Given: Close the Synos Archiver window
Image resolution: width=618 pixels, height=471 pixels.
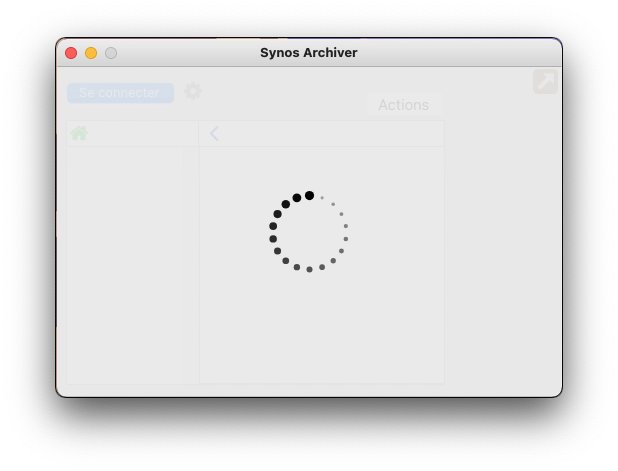Looking at the screenshot, I should (71, 53).
